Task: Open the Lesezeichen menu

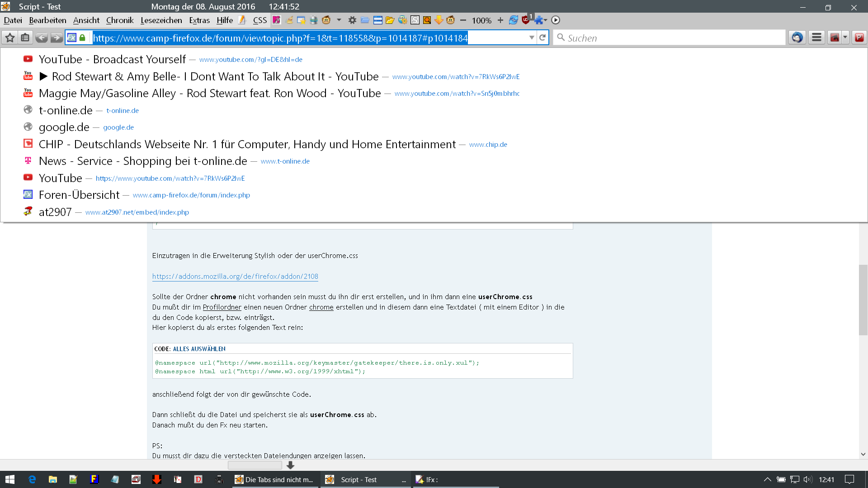Action: (161, 20)
